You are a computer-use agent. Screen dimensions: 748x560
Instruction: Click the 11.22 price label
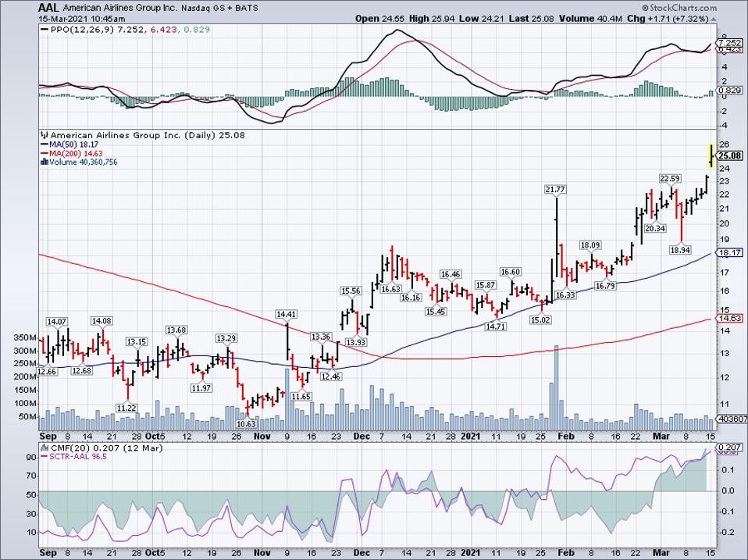coord(127,408)
